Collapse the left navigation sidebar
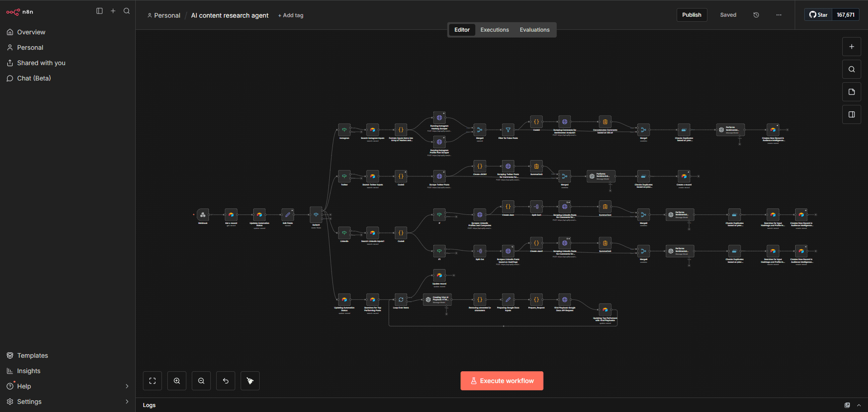 pos(99,11)
